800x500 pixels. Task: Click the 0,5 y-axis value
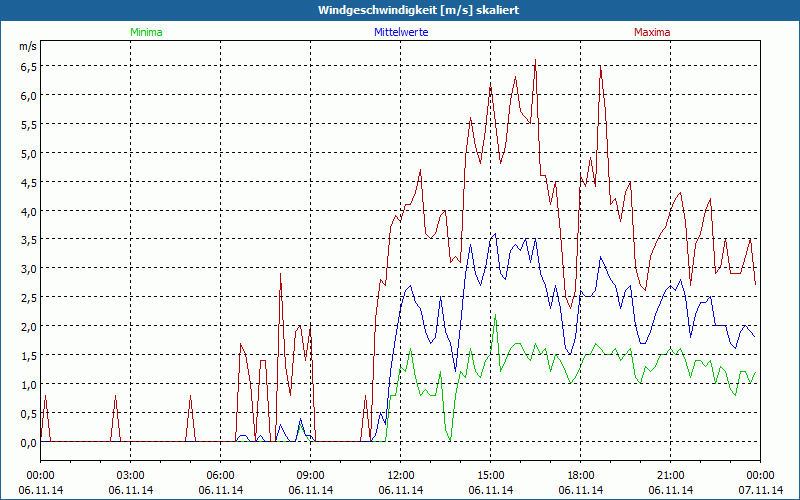[x=28, y=414]
